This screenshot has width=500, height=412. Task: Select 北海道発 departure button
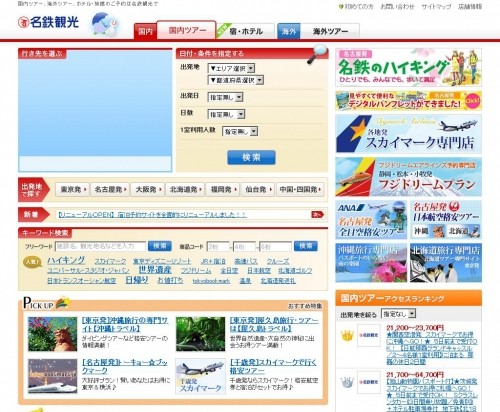pyautogui.click(x=185, y=189)
